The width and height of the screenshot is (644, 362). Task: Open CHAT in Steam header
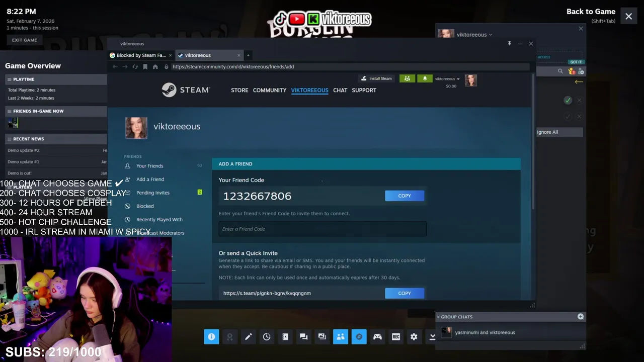[340, 90]
